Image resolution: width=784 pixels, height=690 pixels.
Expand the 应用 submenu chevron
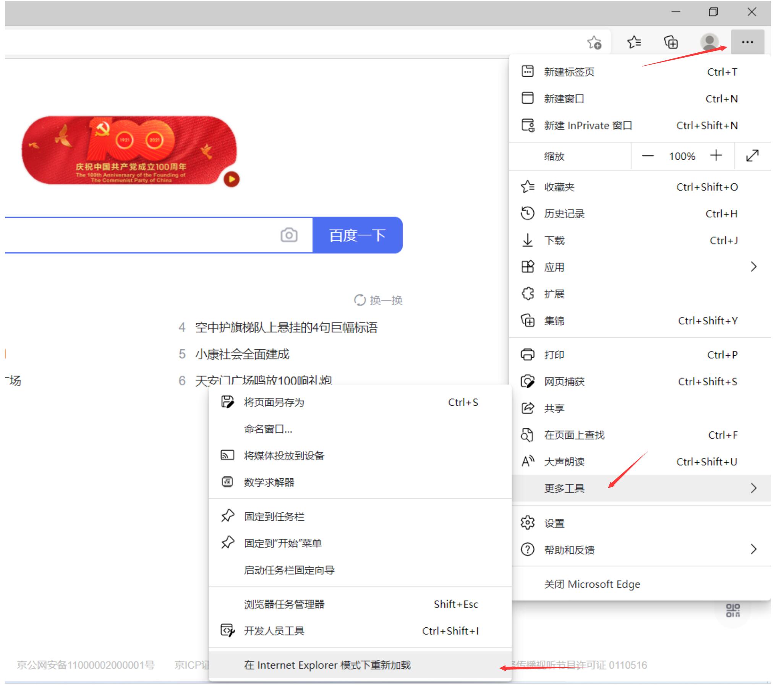pos(753,267)
